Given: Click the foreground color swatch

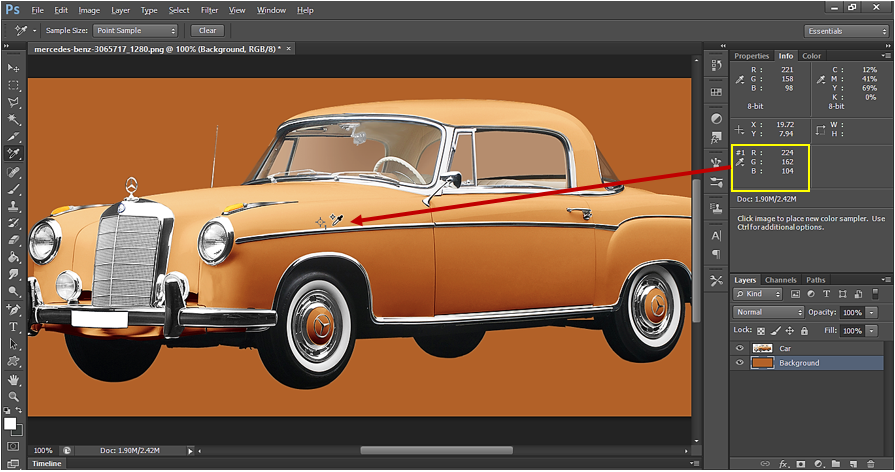Looking at the screenshot, I should (11, 423).
